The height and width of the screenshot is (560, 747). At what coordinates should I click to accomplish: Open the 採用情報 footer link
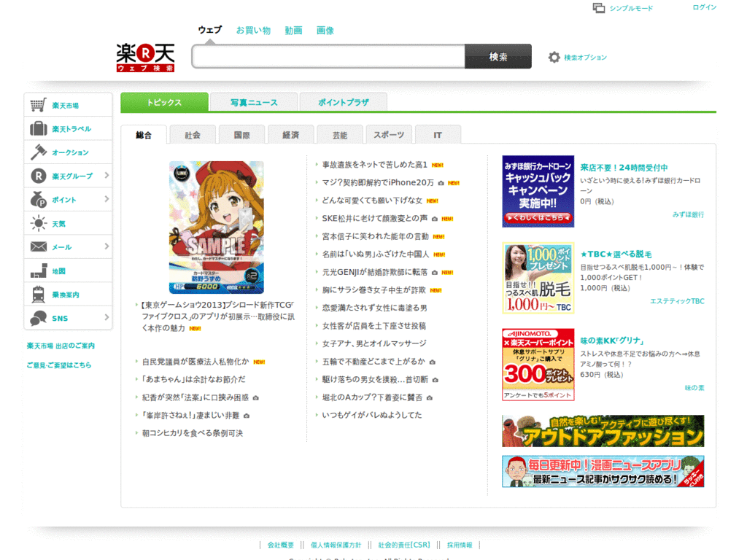coord(460,545)
